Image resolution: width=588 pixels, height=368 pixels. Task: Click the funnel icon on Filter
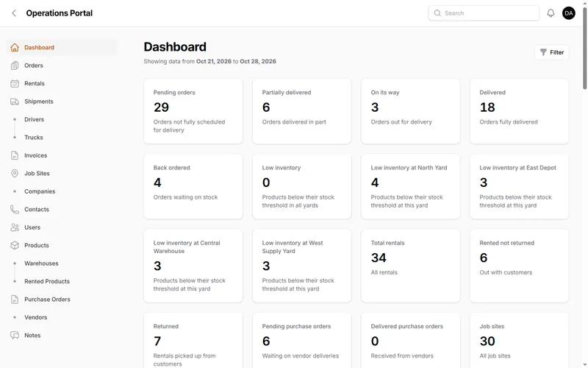[543, 52]
